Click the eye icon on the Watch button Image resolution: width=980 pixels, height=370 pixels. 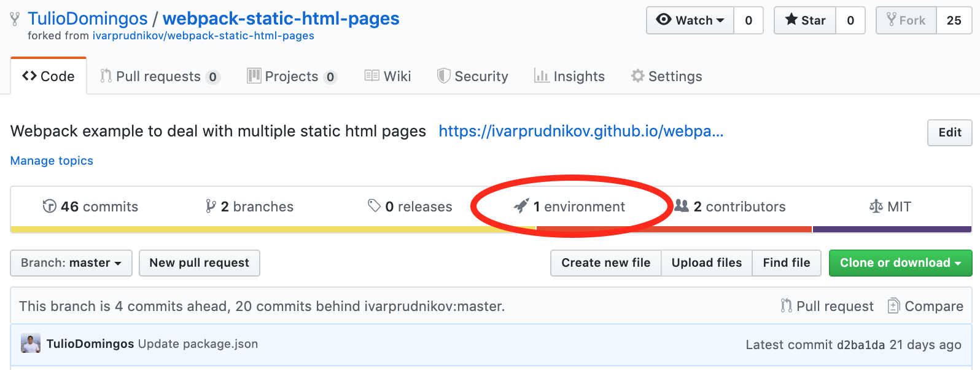664,20
